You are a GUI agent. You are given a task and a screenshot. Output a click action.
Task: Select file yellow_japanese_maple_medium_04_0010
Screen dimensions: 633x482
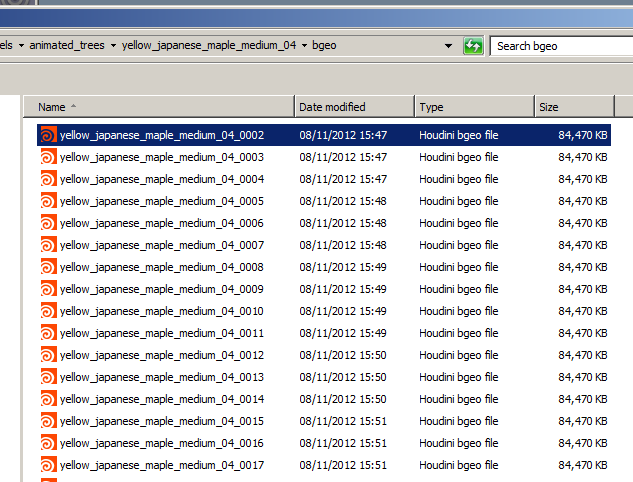[x=161, y=311]
